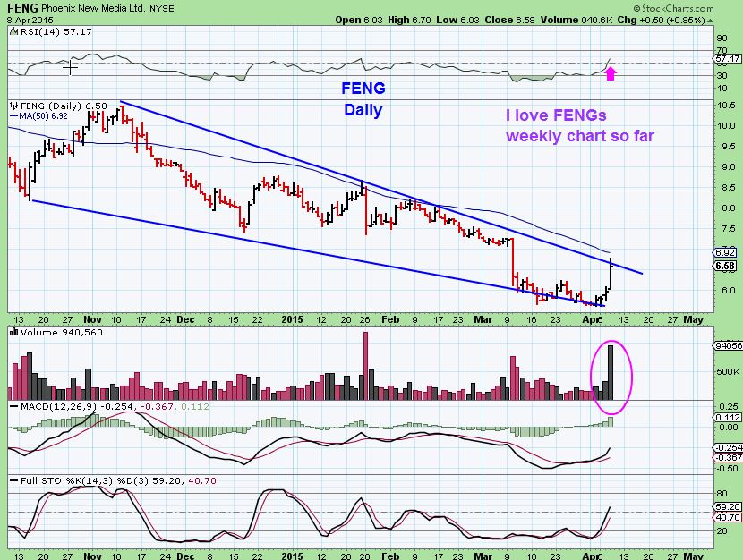Click the 6.58 last-price tag on right axis
Viewport: 743px width, 560px height.
click(x=725, y=266)
